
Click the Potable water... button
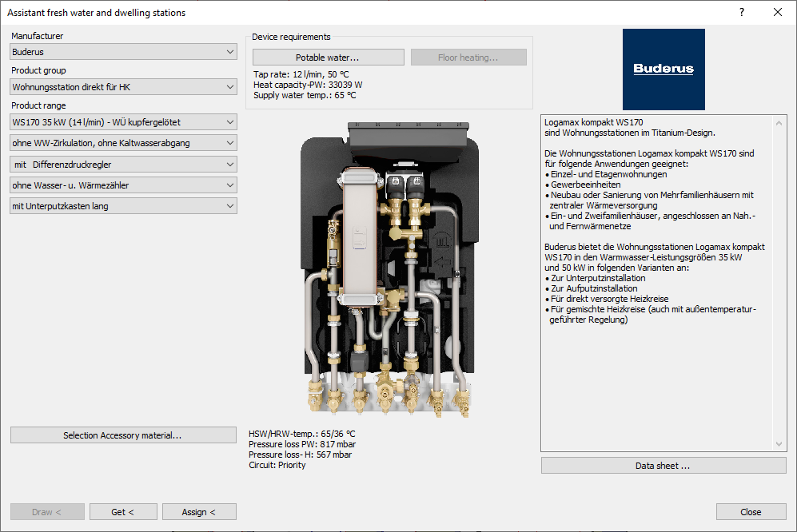click(x=329, y=58)
